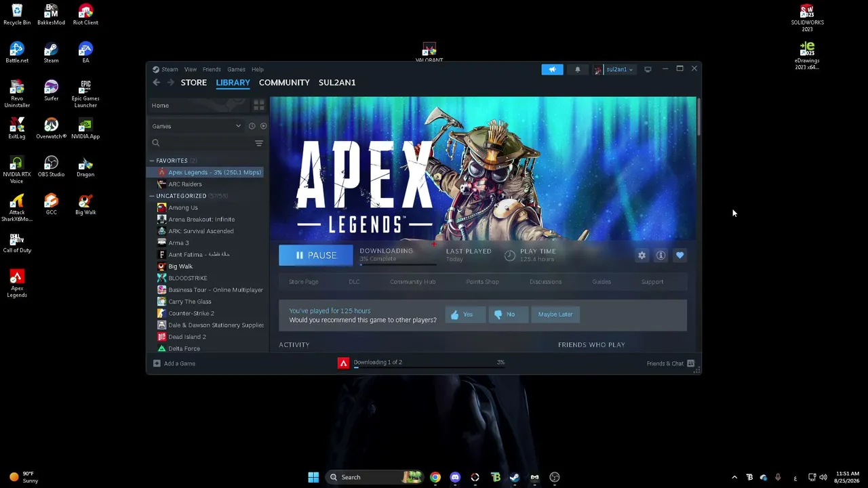Show hidden system tray icons
The width and height of the screenshot is (868, 488).
(x=734, y=477)
